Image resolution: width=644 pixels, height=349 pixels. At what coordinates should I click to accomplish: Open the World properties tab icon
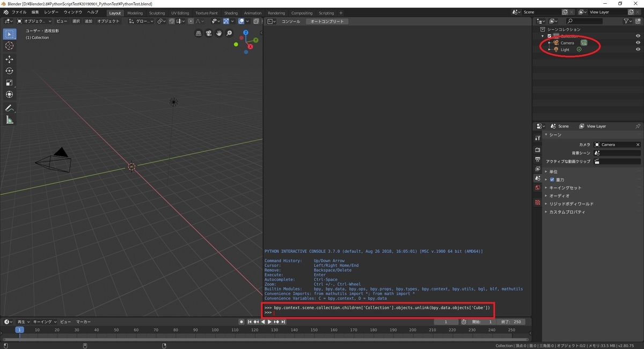(x=537, y=188)
